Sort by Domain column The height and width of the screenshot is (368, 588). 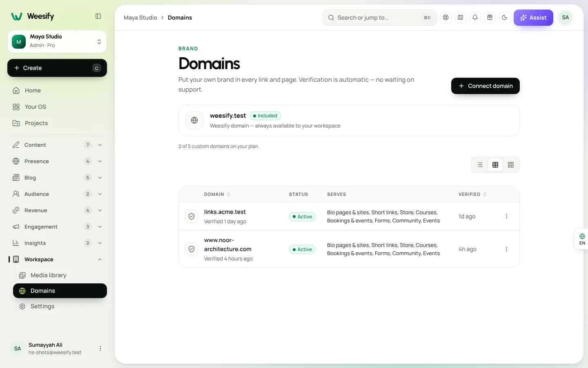pos(217,194)
